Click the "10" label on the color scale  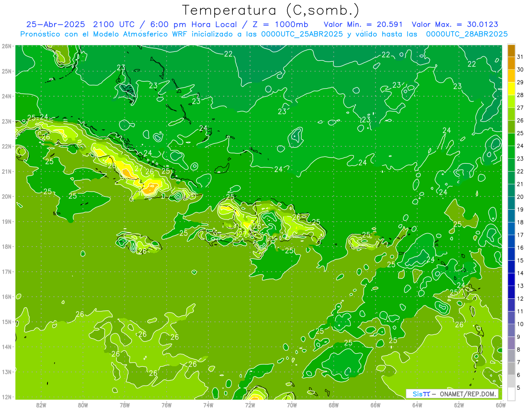(x=520, y=324)
